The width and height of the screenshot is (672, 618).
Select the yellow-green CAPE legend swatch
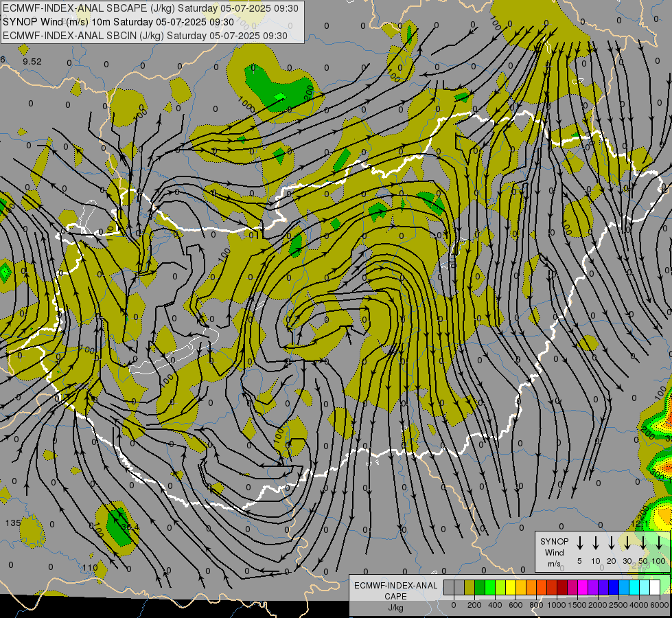(x=500, y=588)
